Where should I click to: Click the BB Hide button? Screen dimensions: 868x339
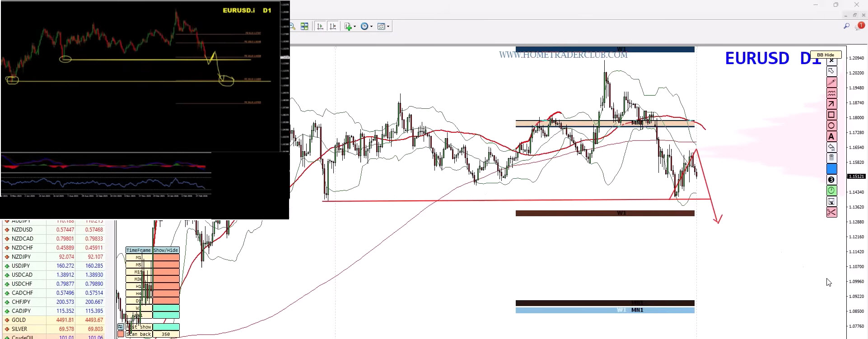[x=826, y=55]
